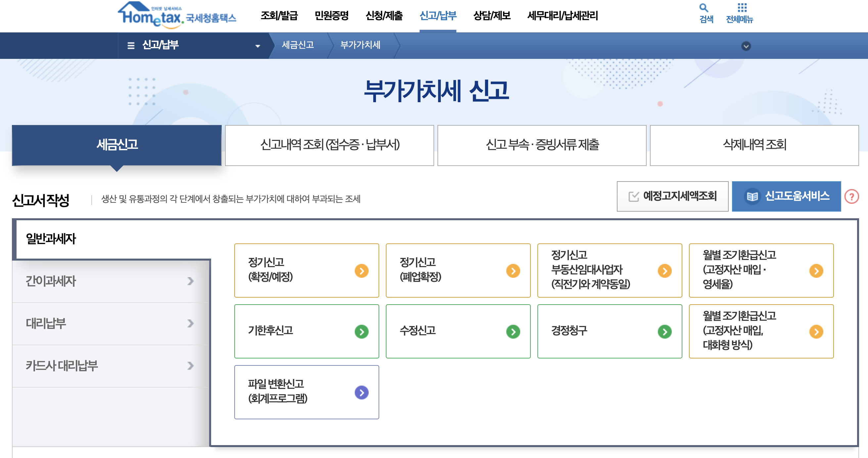Click 세금신고 breadcrumb link
This screenshot has height=458, width=868.
coord(297,45)
